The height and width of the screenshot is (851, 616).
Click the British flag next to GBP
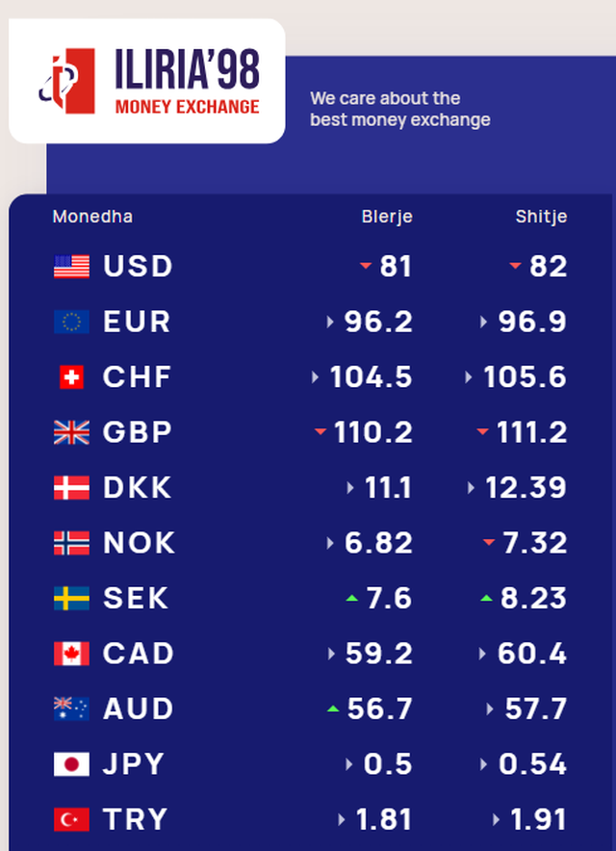[71, 433]
